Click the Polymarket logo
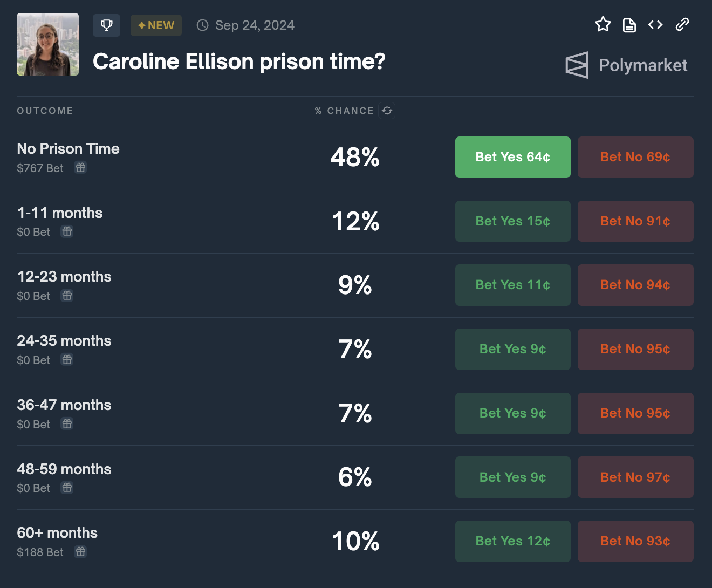712x588 pixels. coord(626,65)
